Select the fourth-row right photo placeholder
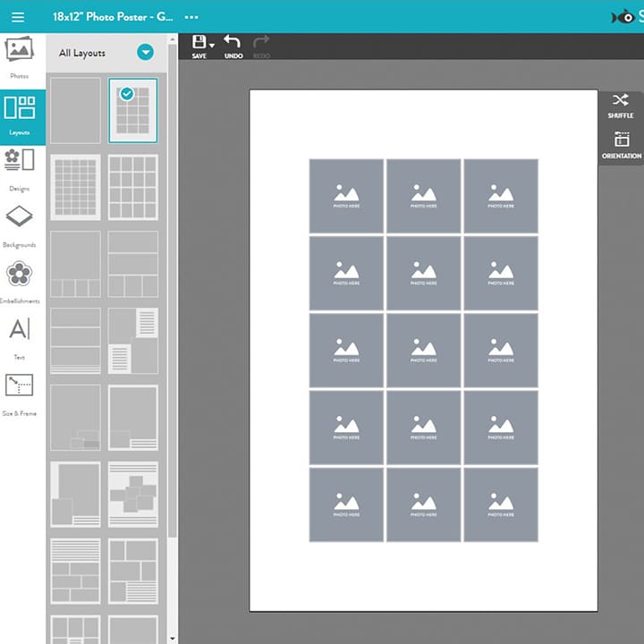This screenshot has height=644, width=644. click(501, 428)
